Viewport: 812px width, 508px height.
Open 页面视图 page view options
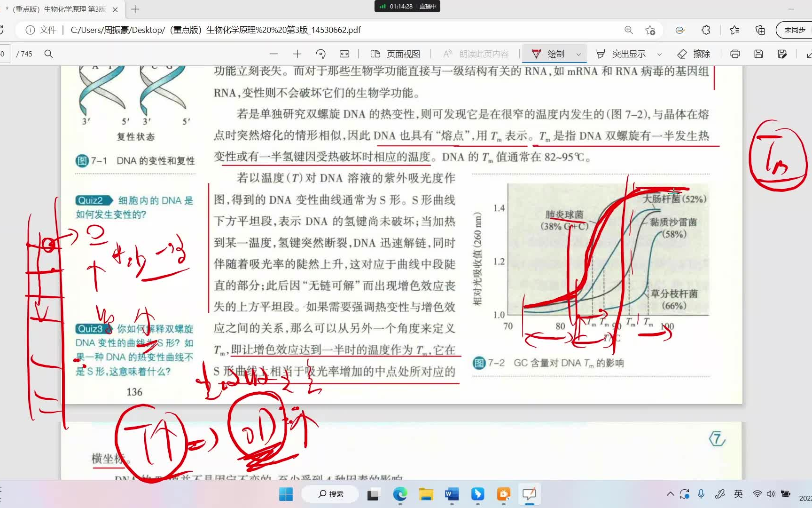coord(395,54)
